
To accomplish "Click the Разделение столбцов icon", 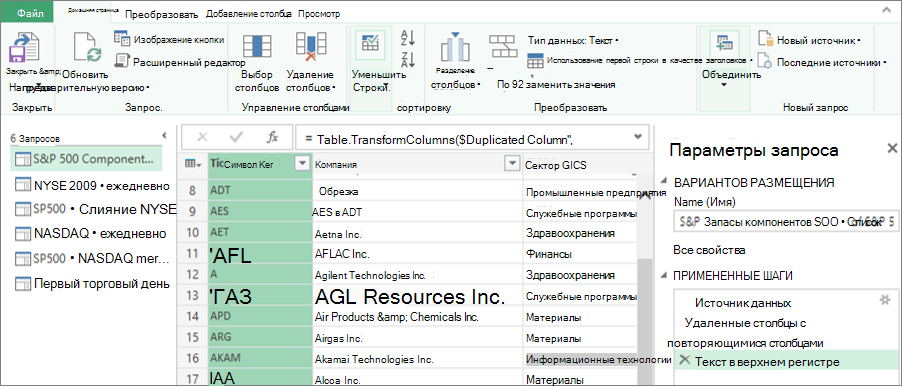I will 455,48.
